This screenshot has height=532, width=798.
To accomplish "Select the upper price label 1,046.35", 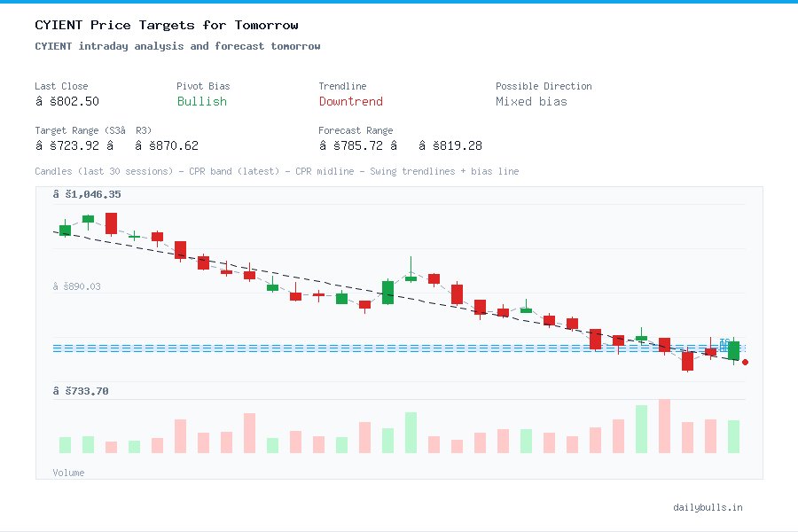I will 88,192.
